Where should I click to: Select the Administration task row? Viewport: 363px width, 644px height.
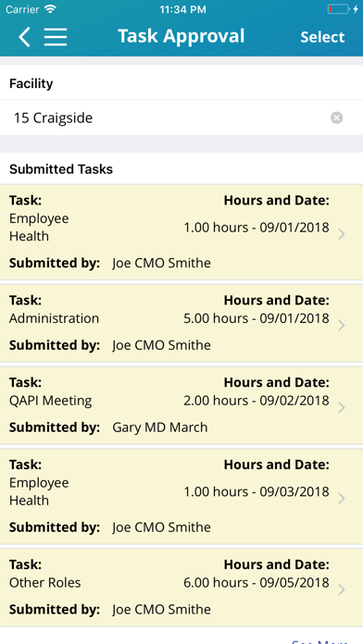(181, 323)
